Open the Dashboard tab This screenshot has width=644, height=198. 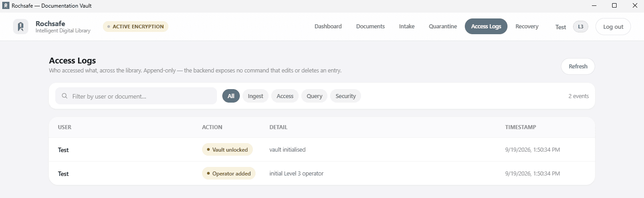point(328,27)
